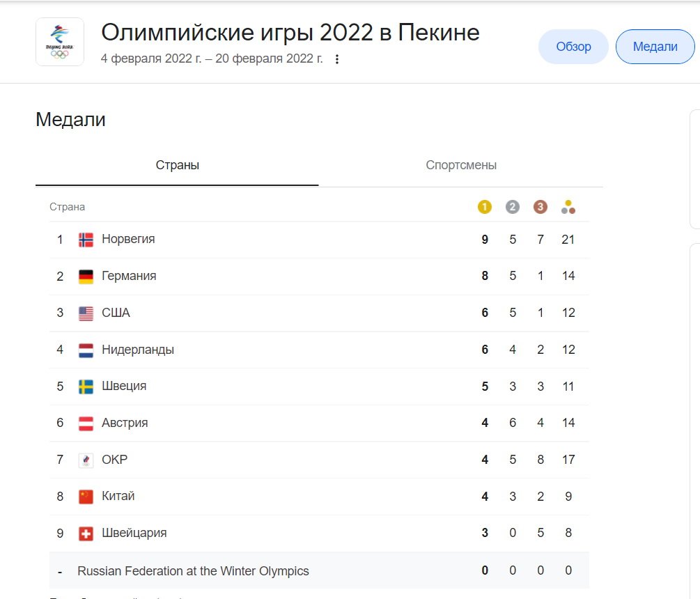Screen dimensions: 700x599
Task: Select the Austria flag icon
Action: pyautogui.click(x=85, y=422)
